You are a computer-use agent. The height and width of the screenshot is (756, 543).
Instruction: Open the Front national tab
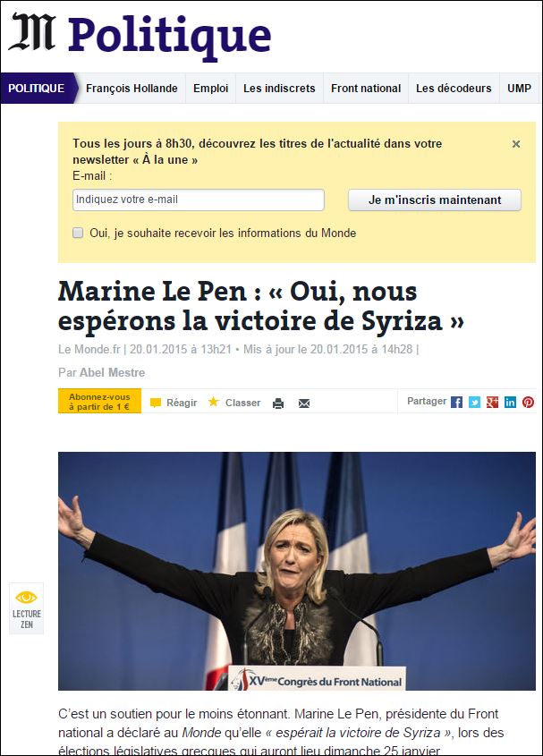pos(366,89)
